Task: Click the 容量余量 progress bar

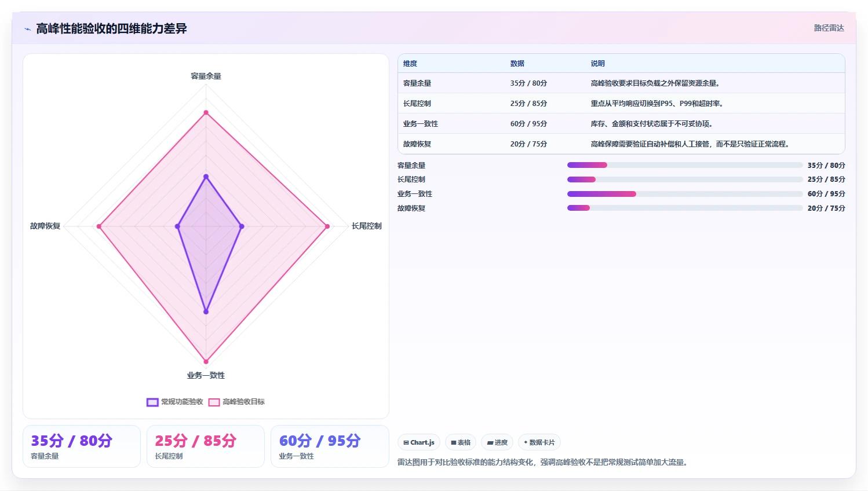Action: 685,165
